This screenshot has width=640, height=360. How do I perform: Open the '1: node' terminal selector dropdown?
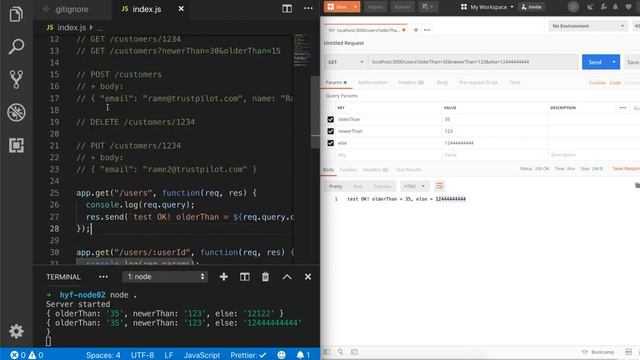coord(165,277)
